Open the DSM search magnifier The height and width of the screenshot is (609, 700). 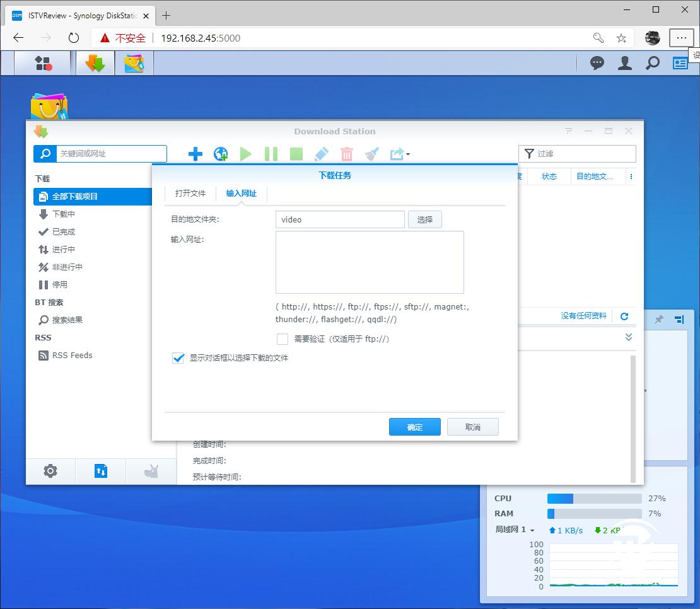click(652, 63)
